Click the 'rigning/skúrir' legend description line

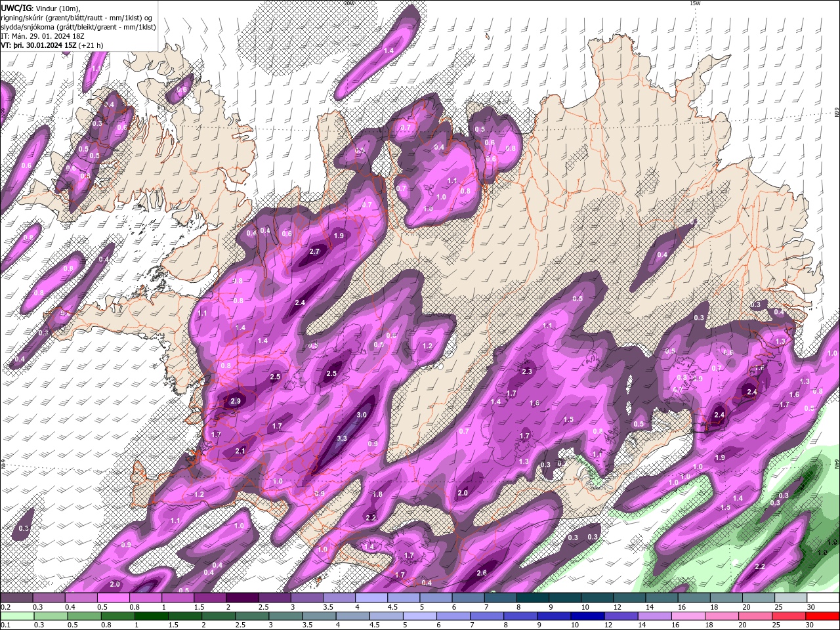click(x=77, y=18)
